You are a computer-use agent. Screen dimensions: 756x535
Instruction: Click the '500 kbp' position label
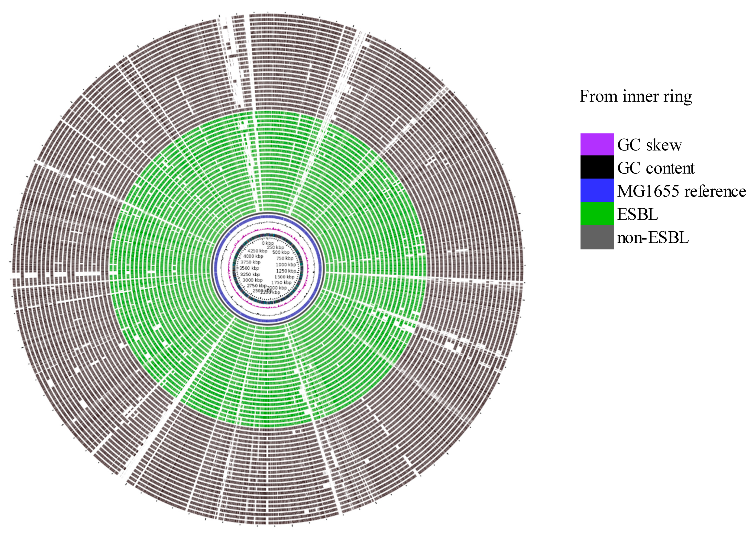coord(281,252)
